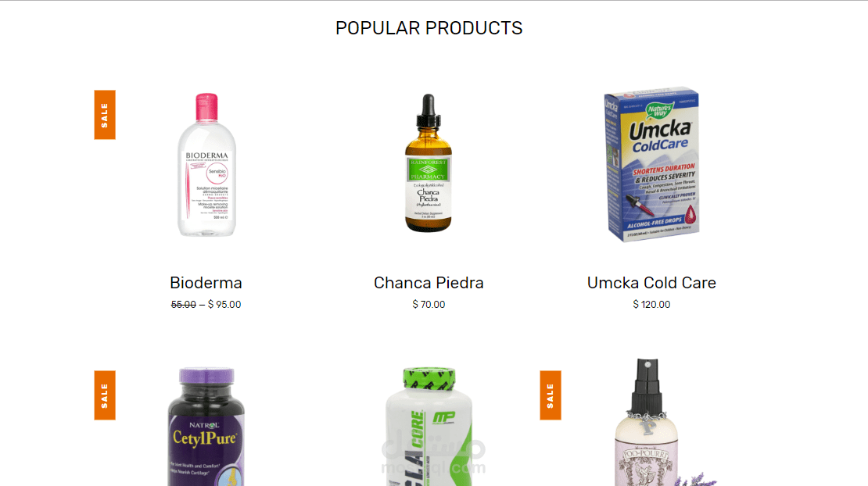Click the SALE badge beside CetylPure

coord(105,395)
